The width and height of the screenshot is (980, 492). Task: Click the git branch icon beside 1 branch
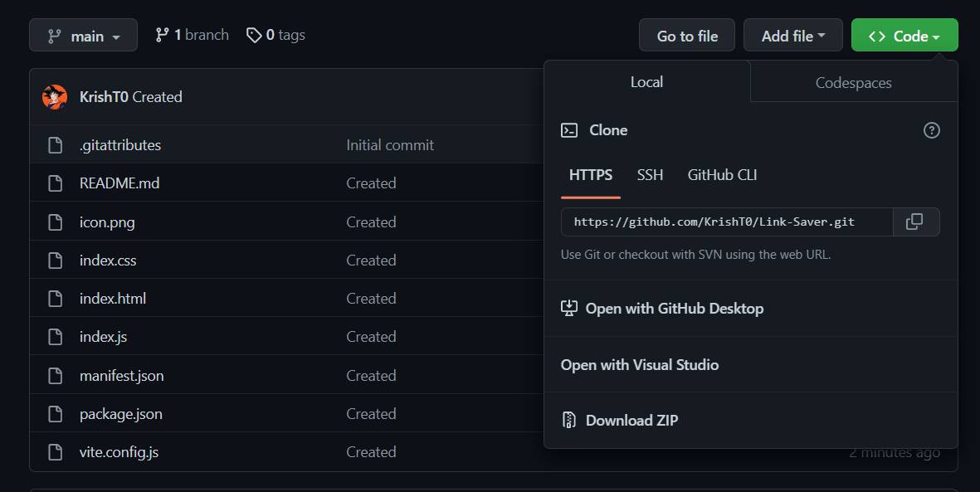tap(162, 35)
